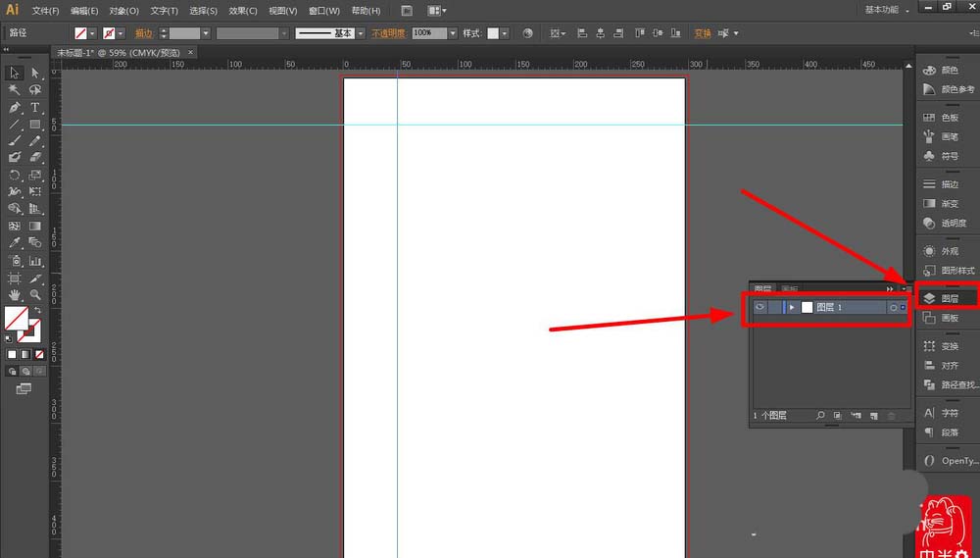
Task: Open the stroke weight dropdown
Action: [x=206, y=33]
